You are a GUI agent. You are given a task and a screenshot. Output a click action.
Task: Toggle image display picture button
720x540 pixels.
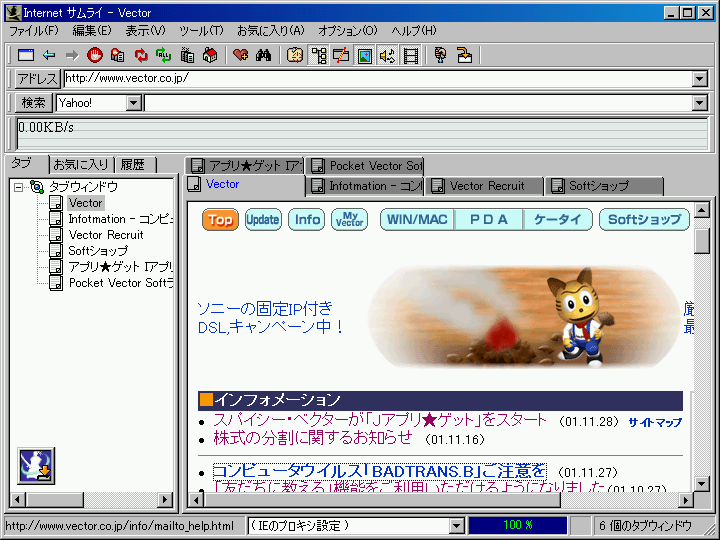[365, 56]
